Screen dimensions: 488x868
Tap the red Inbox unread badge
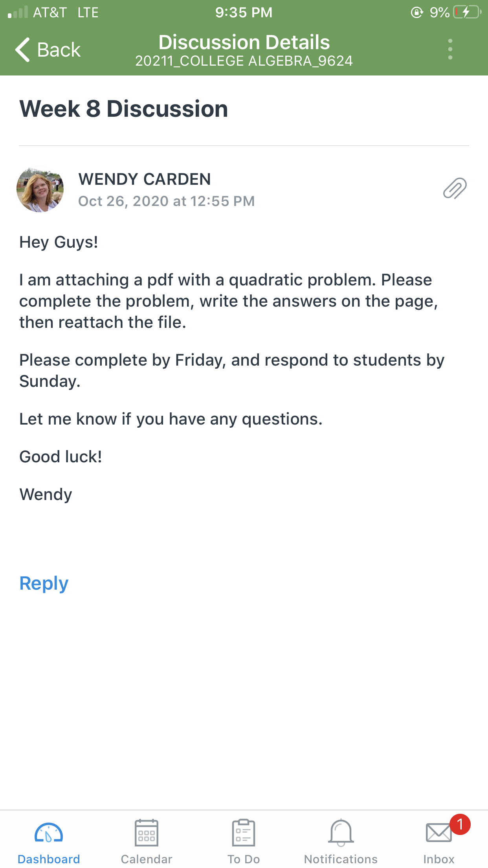460,824
